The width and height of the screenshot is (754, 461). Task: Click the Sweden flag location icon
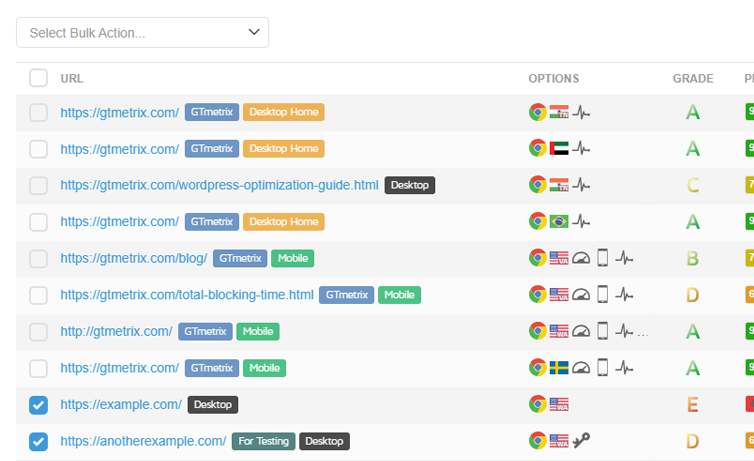(560, 368)
